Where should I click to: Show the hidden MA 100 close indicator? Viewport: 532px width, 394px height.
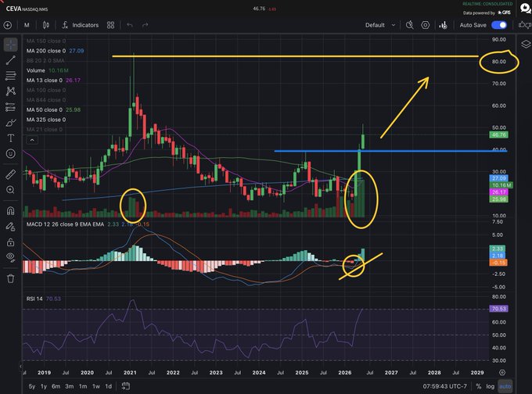point(46,90)
